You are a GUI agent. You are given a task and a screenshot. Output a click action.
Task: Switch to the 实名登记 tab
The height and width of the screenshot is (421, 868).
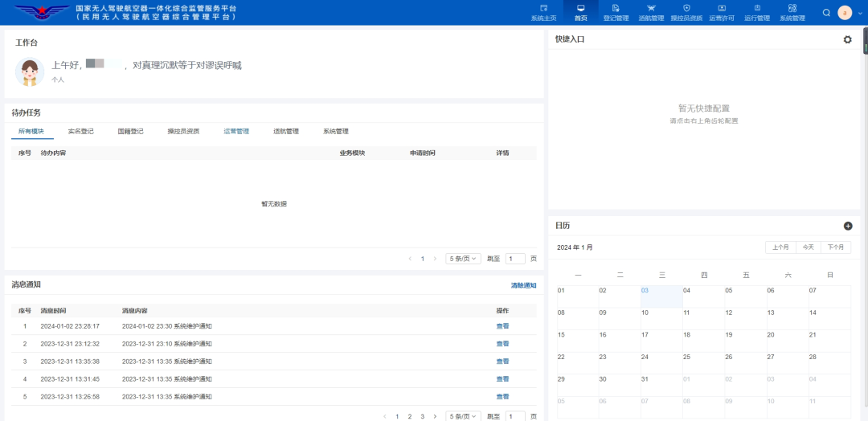(81, 132)
